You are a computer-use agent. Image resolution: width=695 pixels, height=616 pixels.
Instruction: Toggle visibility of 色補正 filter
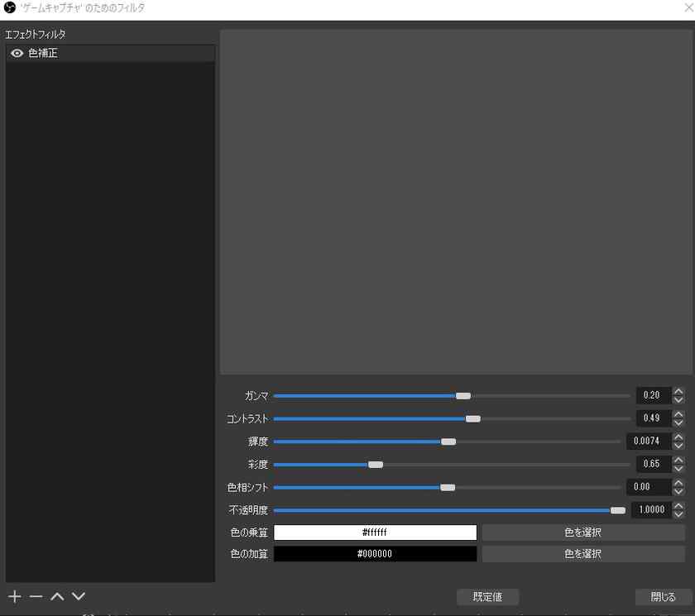[17, 53]
